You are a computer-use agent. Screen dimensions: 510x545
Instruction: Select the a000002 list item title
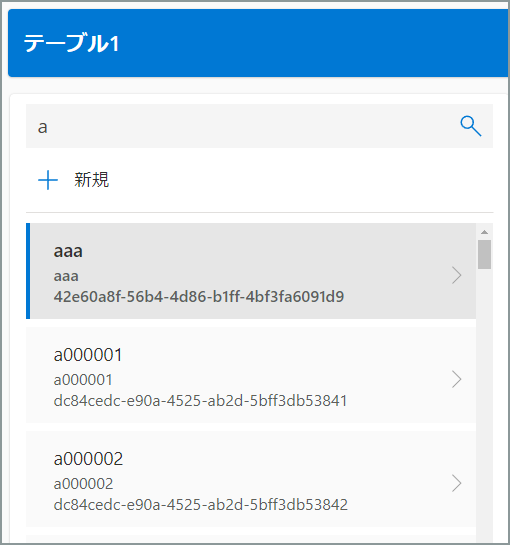(88, 459)
